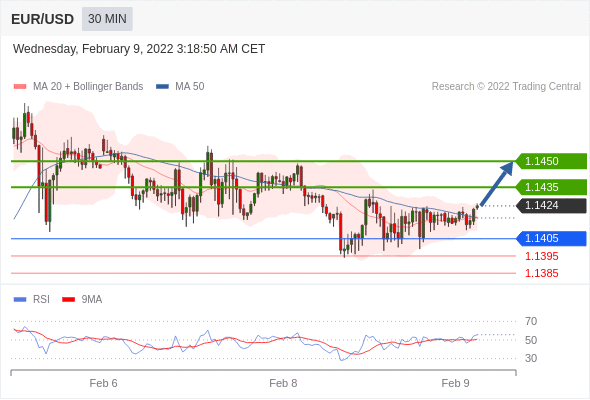
Task: Click the MA 20 + Bollinger Bands legend swatch
Action: [x=20, y=87]
